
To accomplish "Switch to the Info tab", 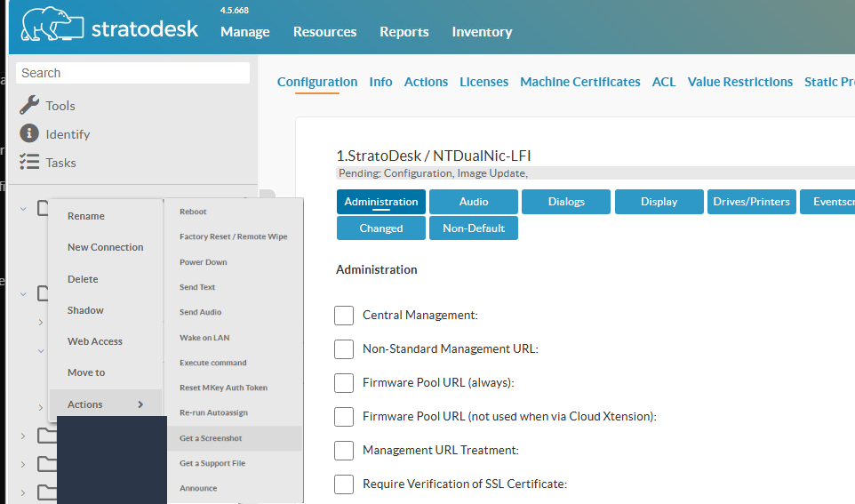I will [380, 82].
